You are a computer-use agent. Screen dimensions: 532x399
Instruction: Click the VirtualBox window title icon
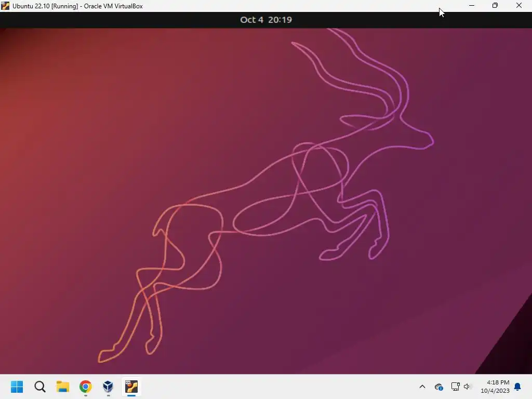coord(5,6)
